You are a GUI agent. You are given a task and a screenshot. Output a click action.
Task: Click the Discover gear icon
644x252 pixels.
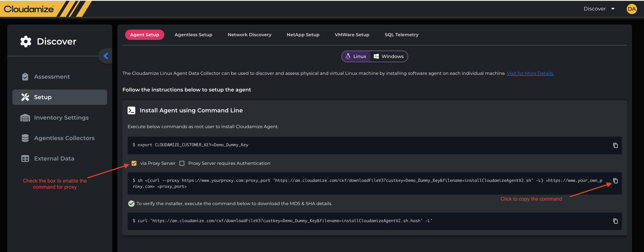pos(26,41)
